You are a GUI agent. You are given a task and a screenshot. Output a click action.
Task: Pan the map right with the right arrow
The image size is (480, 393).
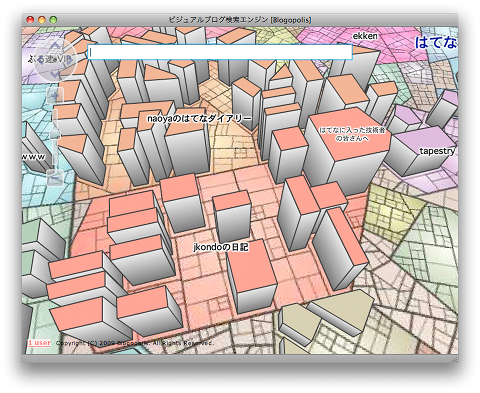[x=69, y=60]
